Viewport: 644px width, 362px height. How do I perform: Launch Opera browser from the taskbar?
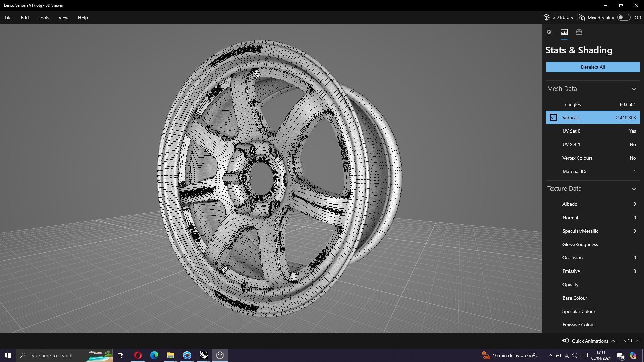[138, 355]
